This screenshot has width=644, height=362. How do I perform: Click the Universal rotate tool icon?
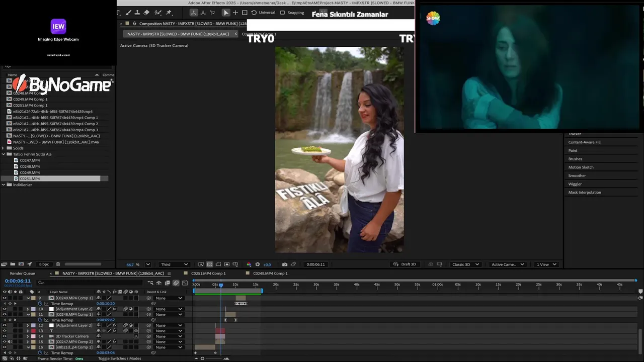coord(254,13)
